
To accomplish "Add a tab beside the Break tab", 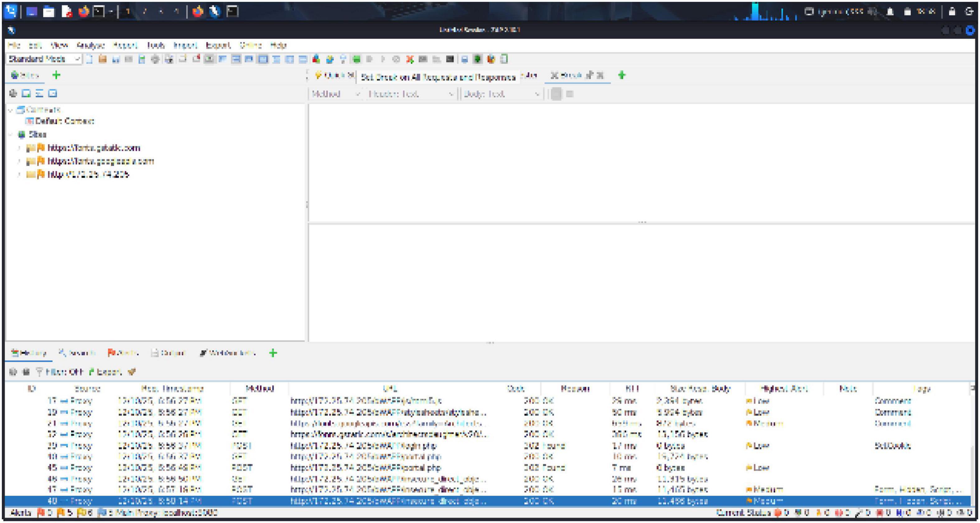I will click(622, 75).
